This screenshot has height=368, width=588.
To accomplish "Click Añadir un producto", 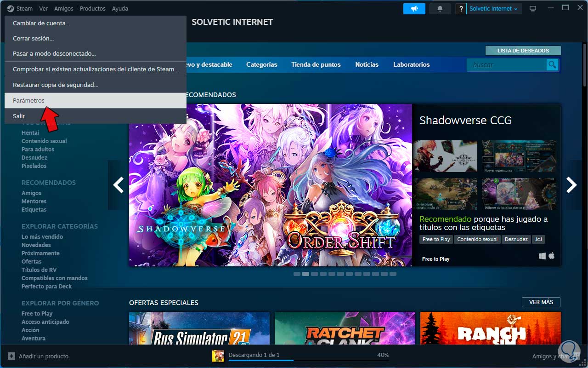I will coord(44,356).
